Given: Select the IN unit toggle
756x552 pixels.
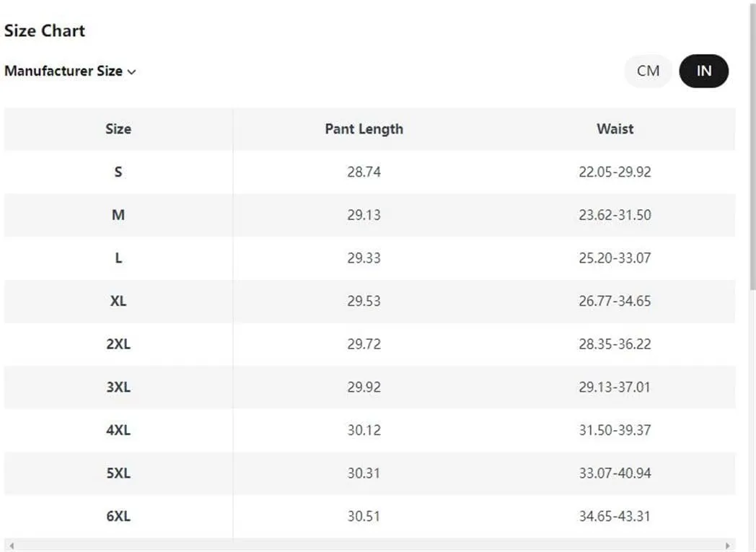Looking at the screenshot, I should 703,71.
